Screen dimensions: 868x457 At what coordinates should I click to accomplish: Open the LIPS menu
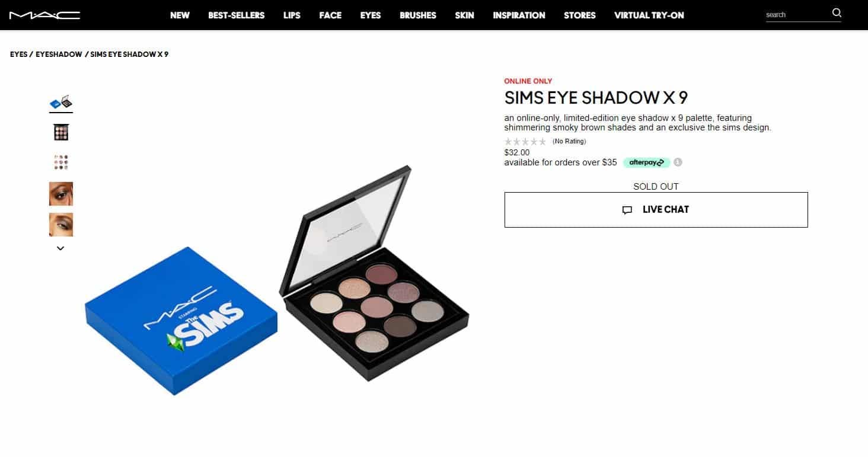click(x=292, y=15)
